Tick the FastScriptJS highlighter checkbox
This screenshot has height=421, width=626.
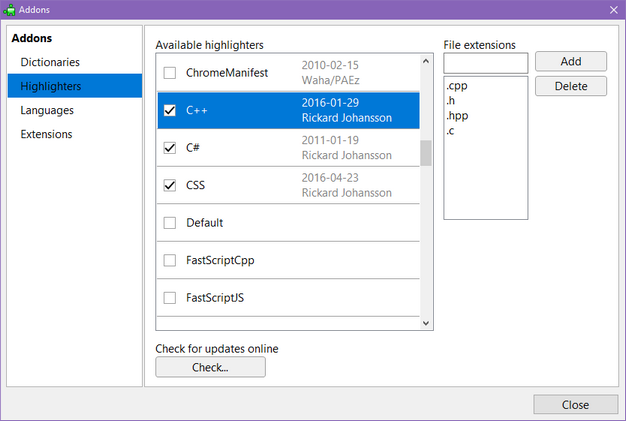tap(169, 298)
